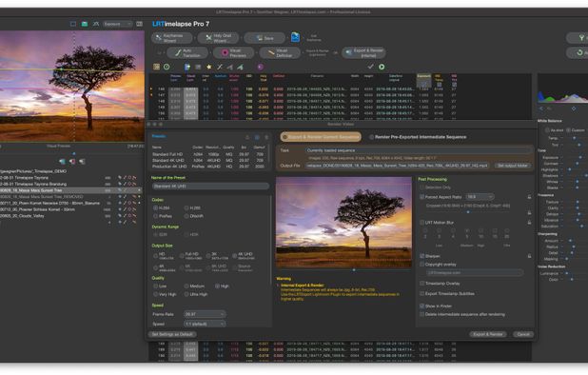Select Ultra High quality
The image size is (588, 375).
pyautogui.click(x=186, y=294)
